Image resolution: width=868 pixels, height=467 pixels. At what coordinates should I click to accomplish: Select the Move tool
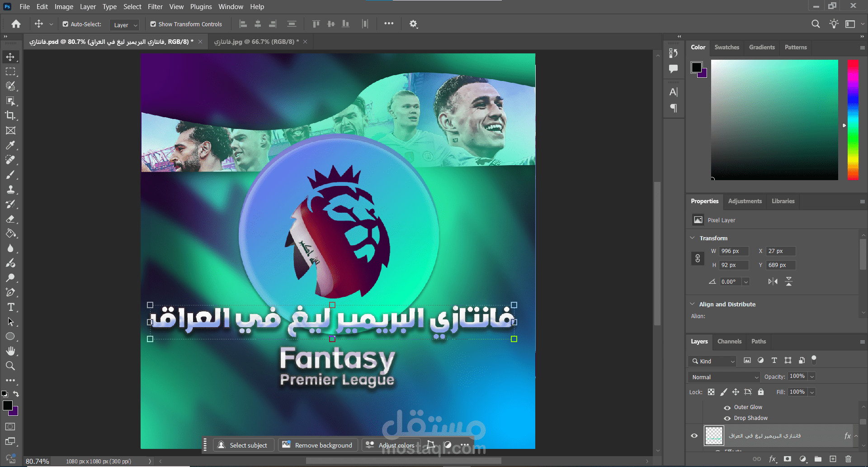tap(10, 57)
